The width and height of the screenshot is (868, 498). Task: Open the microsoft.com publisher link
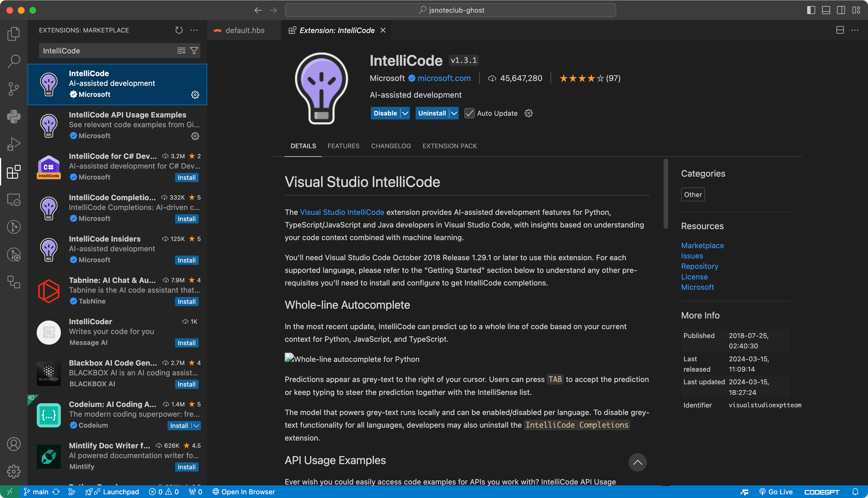point(444,78)
